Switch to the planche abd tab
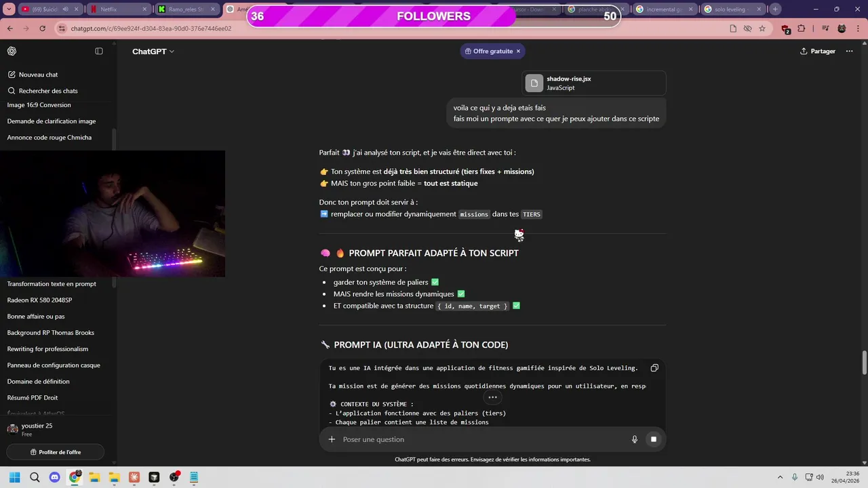The width and height of the screenshot is (868, 488). (x=596, y=9)
